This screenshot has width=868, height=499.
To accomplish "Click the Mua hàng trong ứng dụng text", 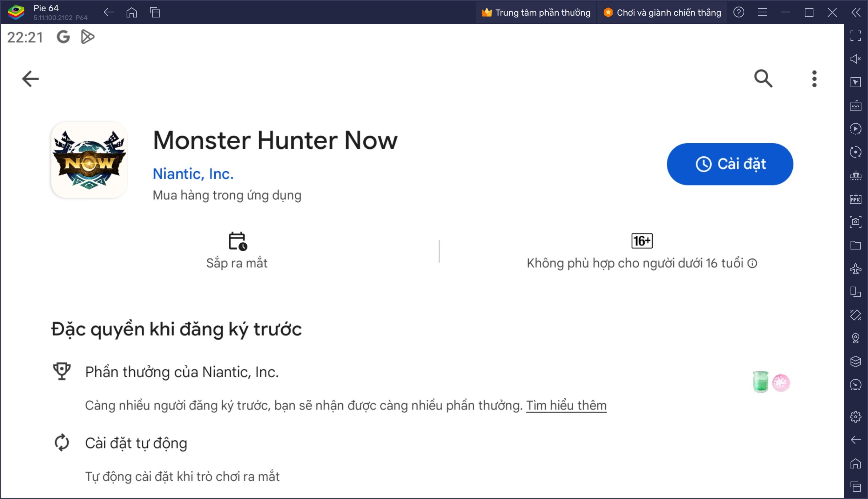I will [x=227, y=195].
